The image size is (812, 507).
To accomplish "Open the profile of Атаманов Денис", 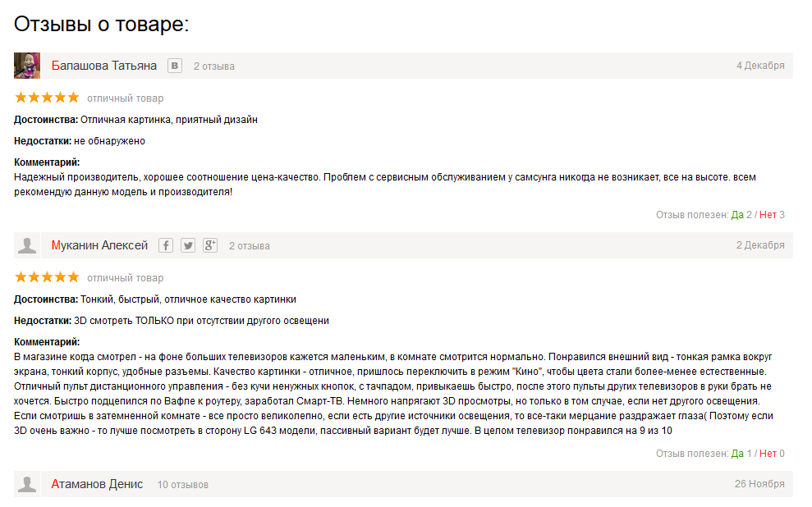I will [97, 484].
